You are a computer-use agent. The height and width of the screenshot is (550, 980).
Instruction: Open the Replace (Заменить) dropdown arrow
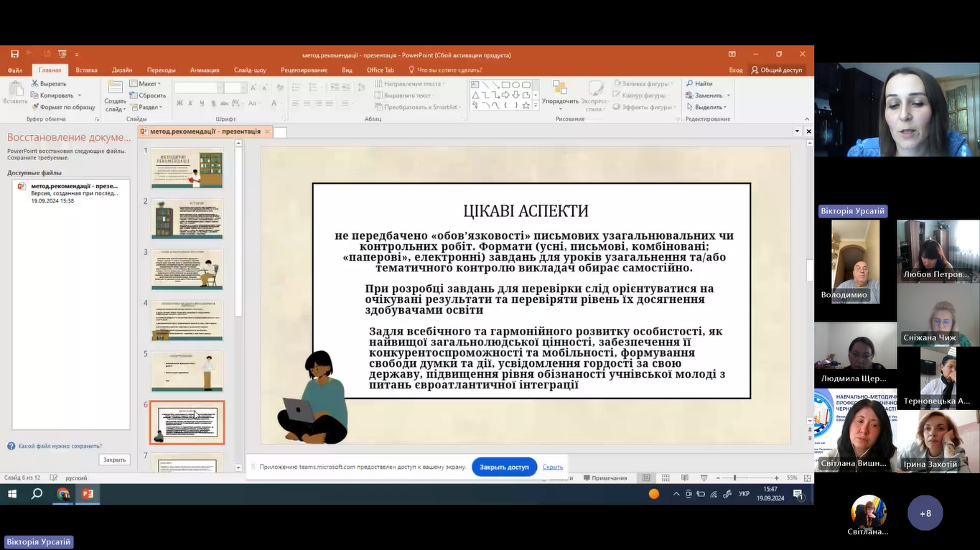pos(728,95)
